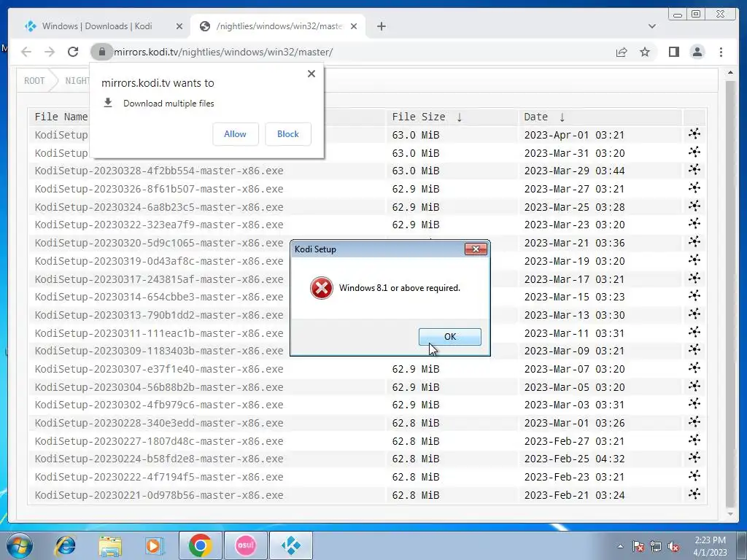
Task: Go to ROOT in the breadcrumb
Action: click(x=34, y=81)
